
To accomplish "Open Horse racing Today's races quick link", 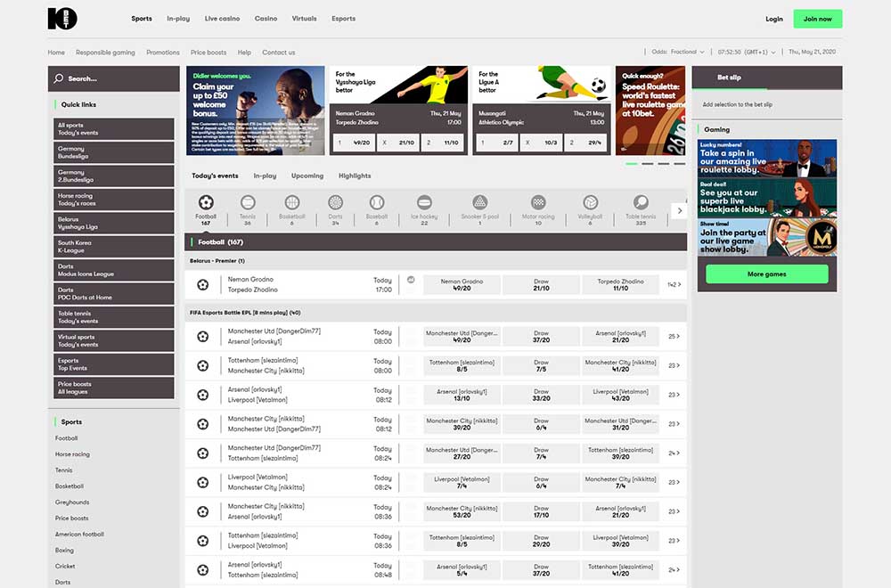I will [114, 200].
